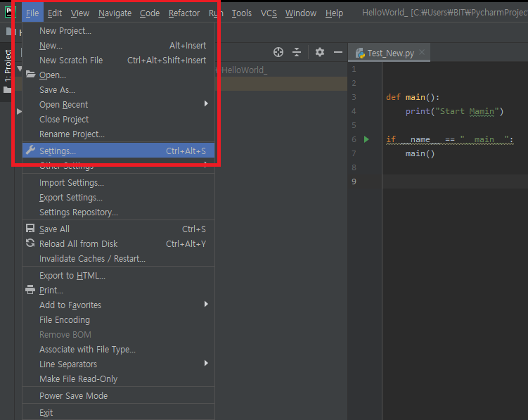The image size is (528, 420).
Task: Select Reload All from Disk
Action: [118, 243]
